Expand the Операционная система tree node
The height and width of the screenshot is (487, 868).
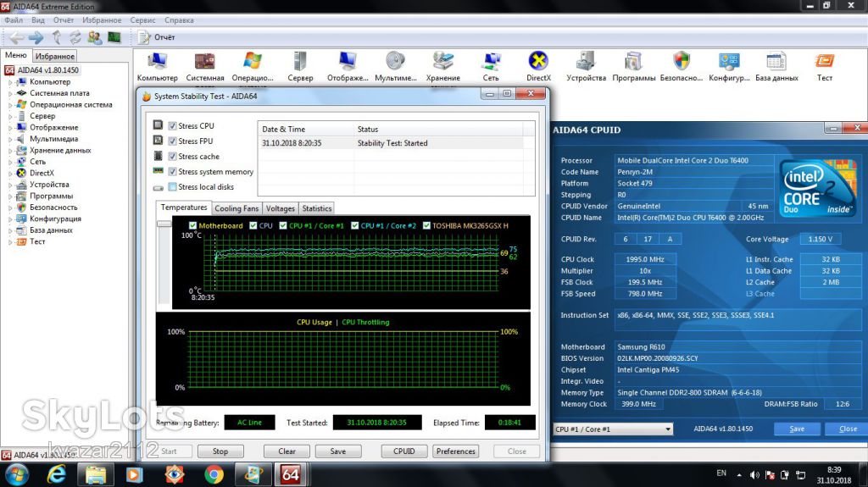pos(10,104)
